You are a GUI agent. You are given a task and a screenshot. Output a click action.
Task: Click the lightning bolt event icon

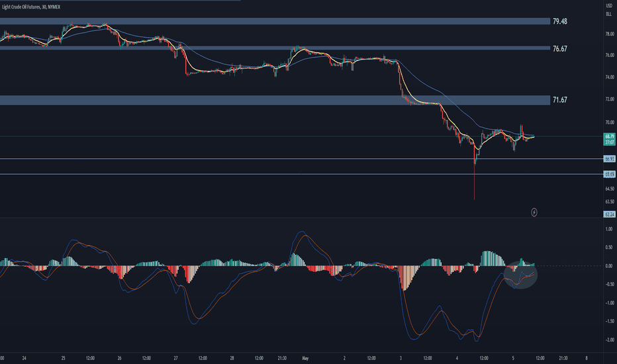[x=534, y=212]
